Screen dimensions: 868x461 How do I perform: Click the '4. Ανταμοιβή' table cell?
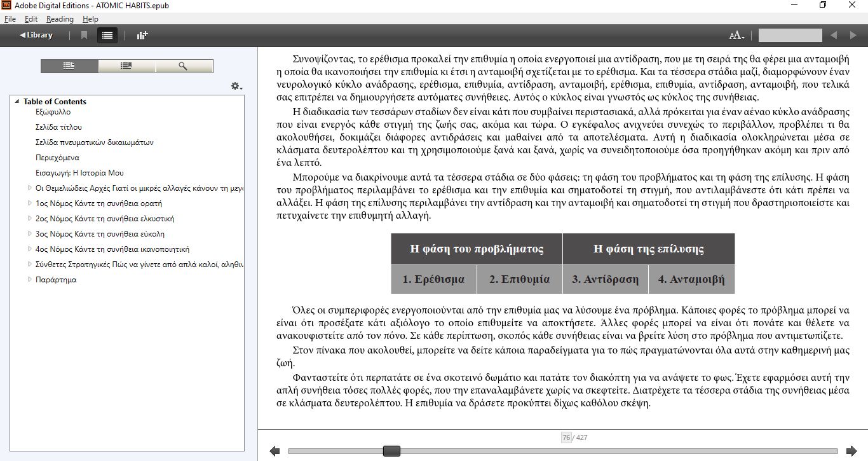pyautogui.click(x=691, y=279)
